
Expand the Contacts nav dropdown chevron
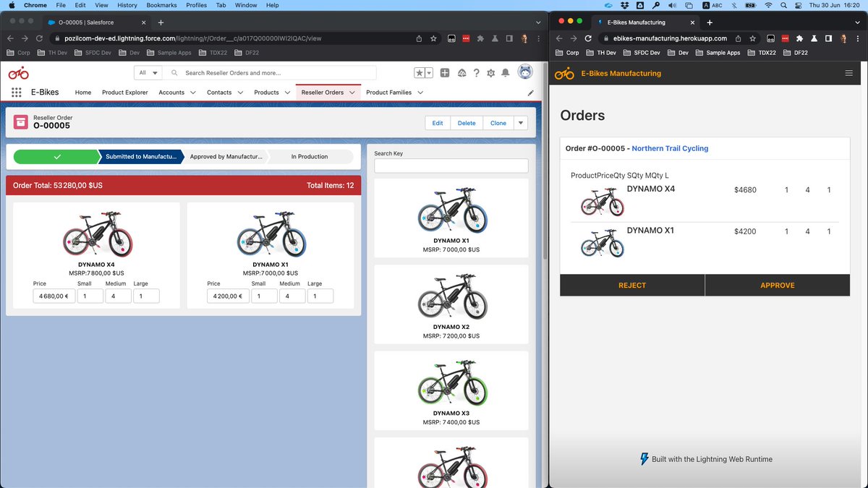(240, 93)
